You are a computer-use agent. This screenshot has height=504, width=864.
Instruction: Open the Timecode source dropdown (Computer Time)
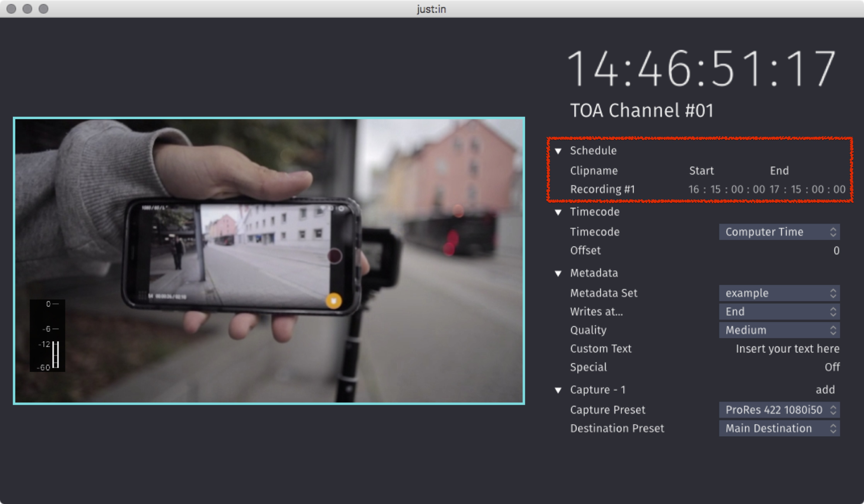pos(779,232)
